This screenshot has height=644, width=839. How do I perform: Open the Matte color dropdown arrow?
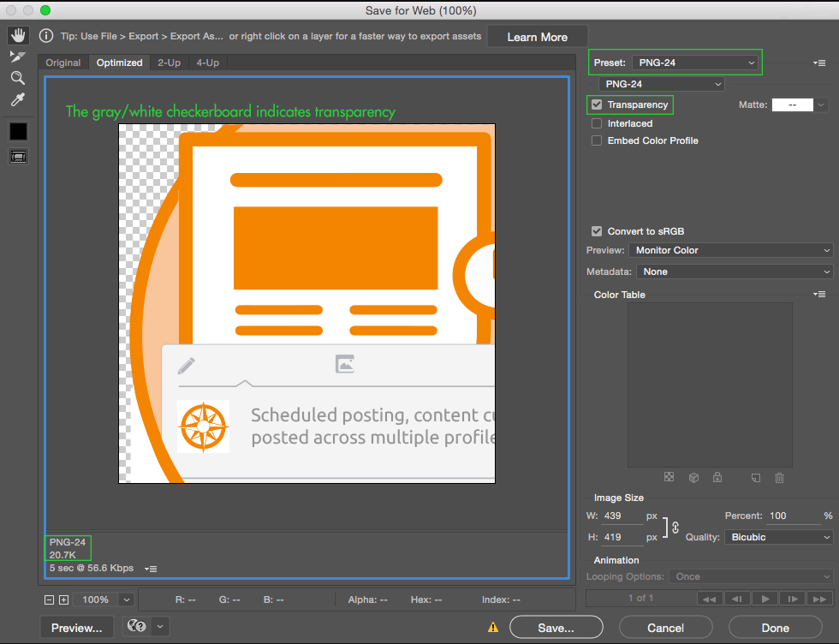(x=821, y=105)
